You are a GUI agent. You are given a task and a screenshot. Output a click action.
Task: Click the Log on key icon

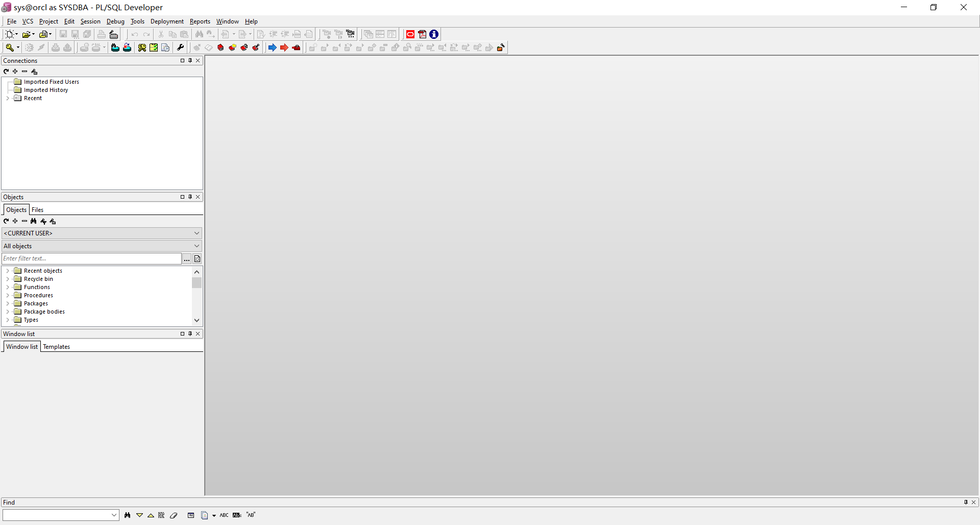(9, 47)
